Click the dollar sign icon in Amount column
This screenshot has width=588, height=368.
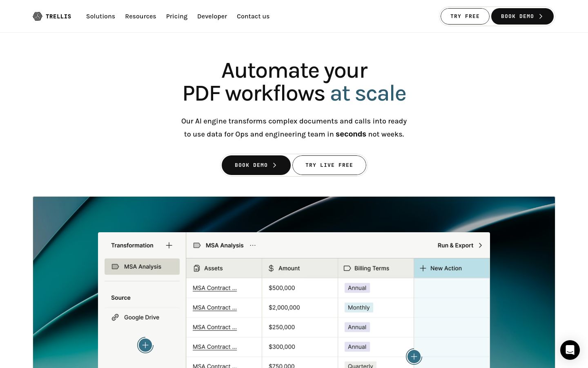coord(271,268)
